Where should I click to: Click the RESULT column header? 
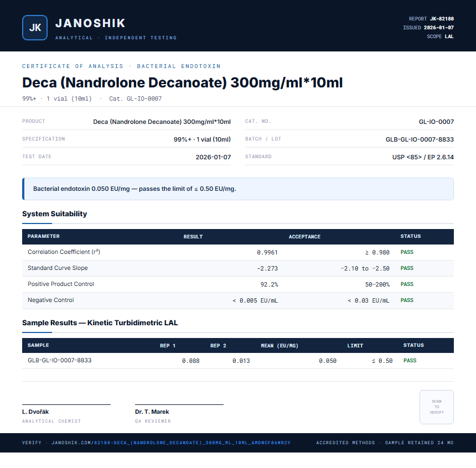pos(193,237)
